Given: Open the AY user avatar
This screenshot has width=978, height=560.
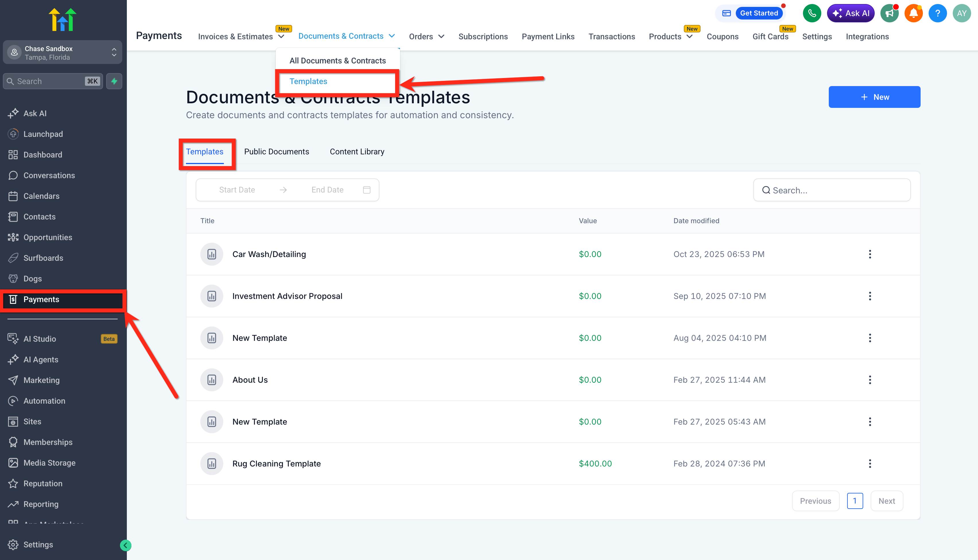Looking at the screenshot, I should [x=961, y=13].
